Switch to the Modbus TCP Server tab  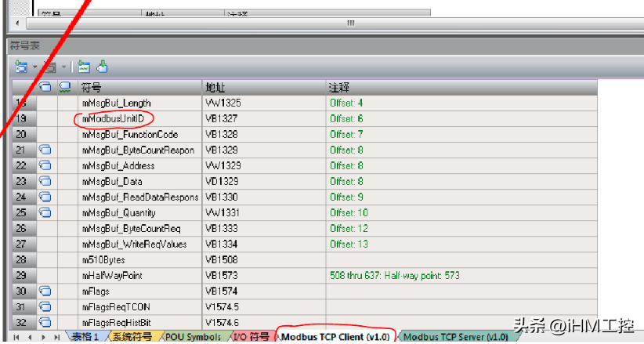pyautogui.click(x=454, y=337)
